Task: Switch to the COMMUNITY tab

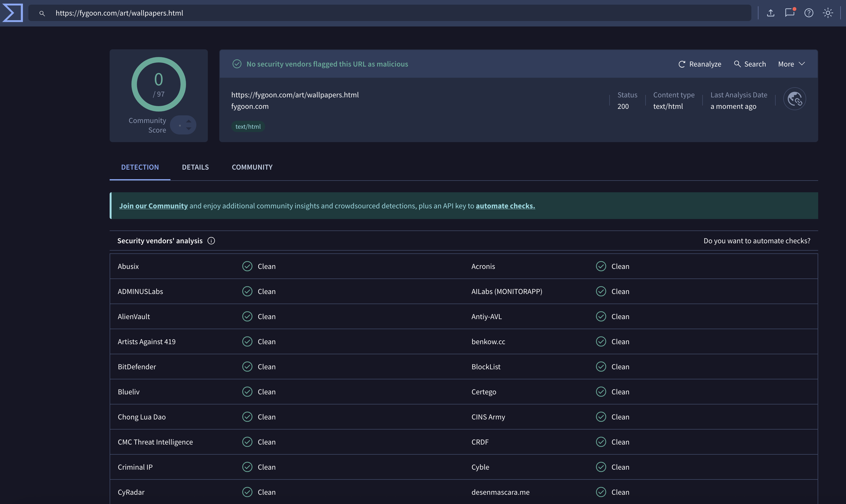Action: click(252, 167)
